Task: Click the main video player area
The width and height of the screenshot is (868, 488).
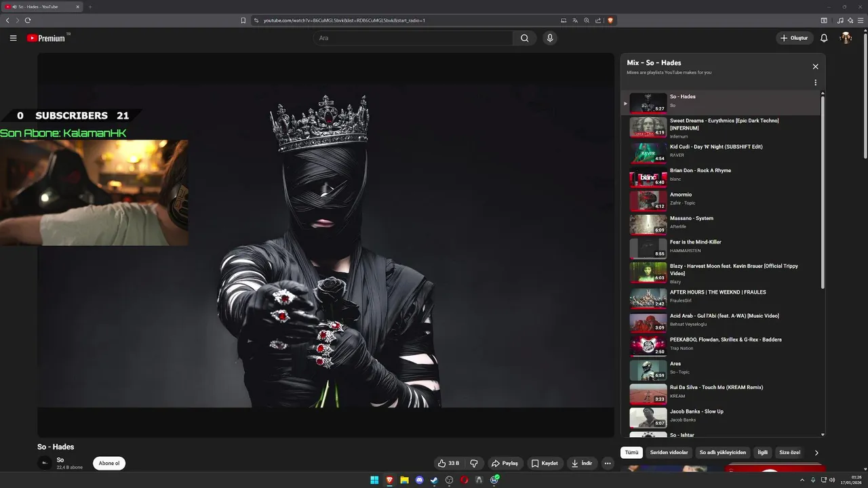Action: point(325,245)
